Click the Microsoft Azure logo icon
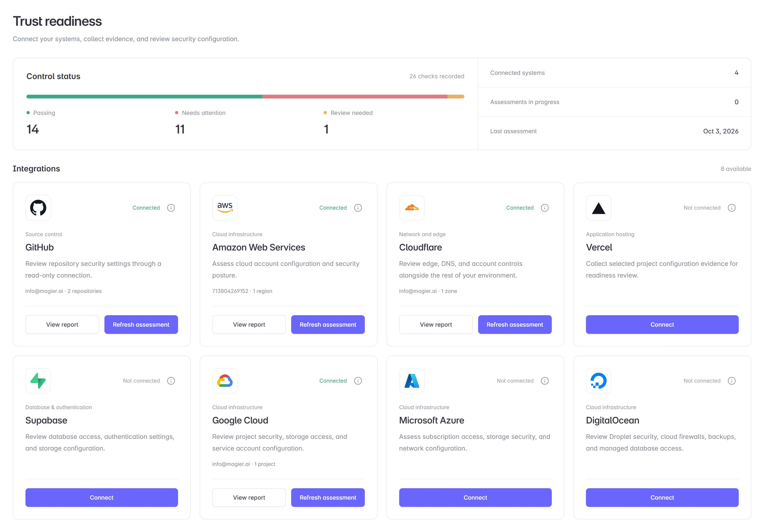Image resolution: width=764 pixels, height=532 pixels. click(412, 381)
